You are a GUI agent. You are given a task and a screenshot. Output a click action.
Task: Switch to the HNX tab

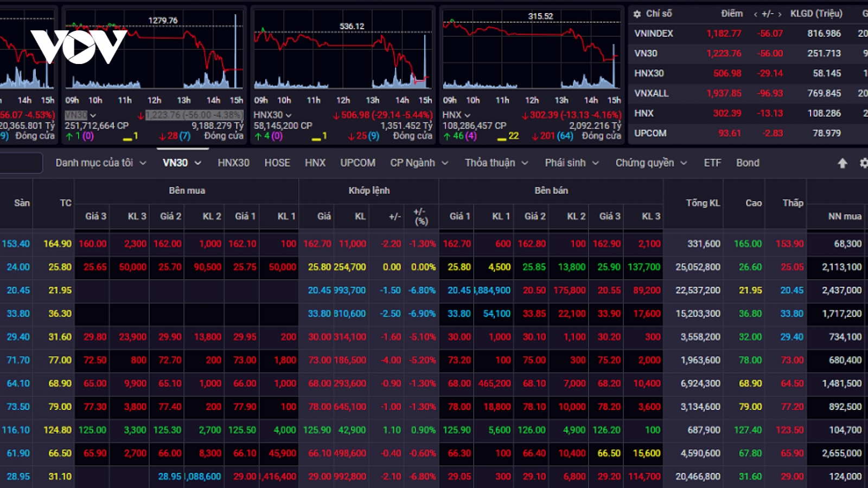tap(315, 163)
